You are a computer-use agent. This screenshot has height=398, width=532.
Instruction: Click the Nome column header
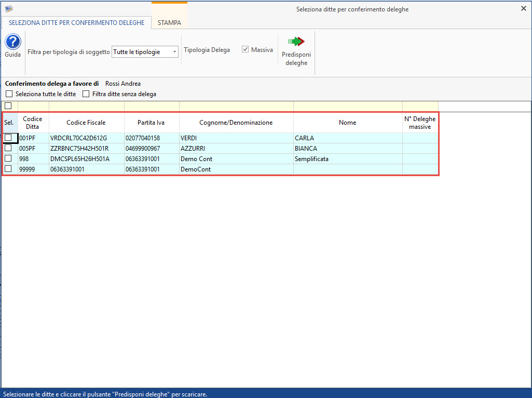[348, 123]
